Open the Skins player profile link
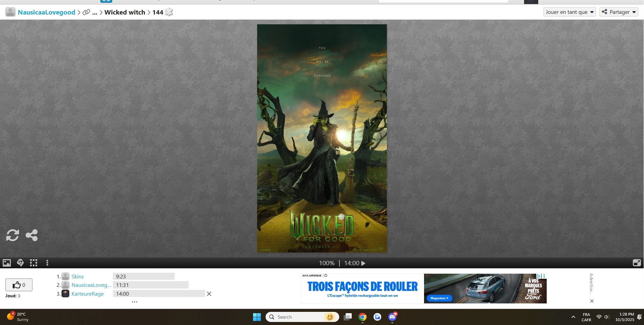Viewport: 644px width, 325px height. [78, 276]
